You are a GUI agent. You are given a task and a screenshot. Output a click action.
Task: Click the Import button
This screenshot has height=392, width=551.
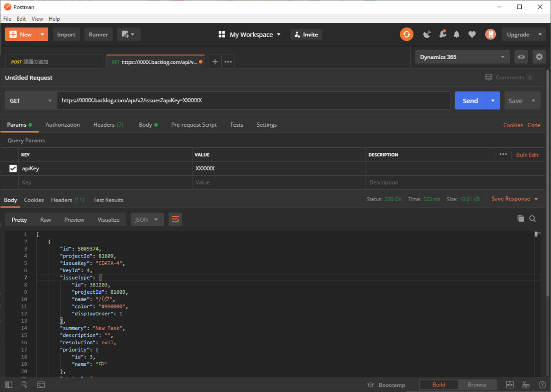66,34
